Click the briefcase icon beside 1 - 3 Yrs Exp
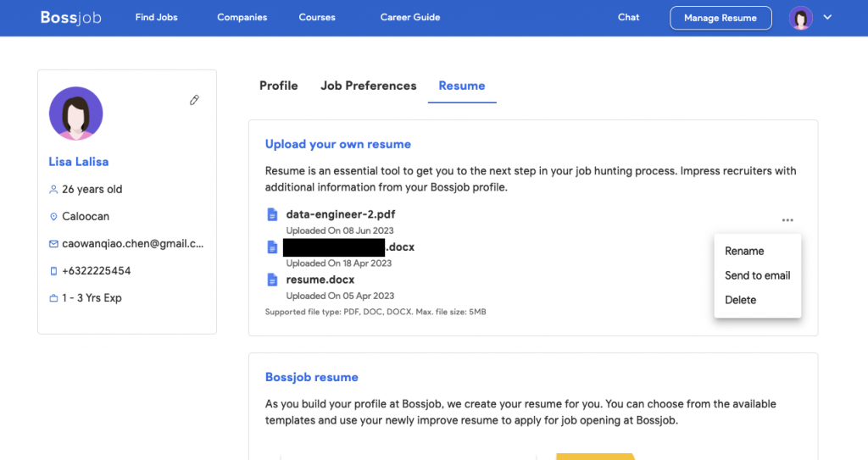The width and height of the screenshot is (868, 460). pyautogui.click(x=53, y=298)
